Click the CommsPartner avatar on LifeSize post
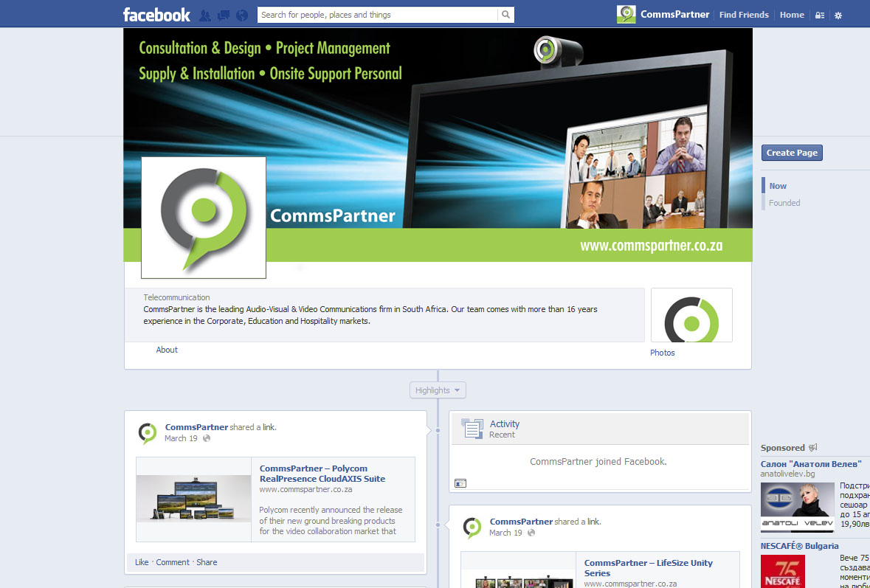The image size is (870, 588). tap(472, 528)
